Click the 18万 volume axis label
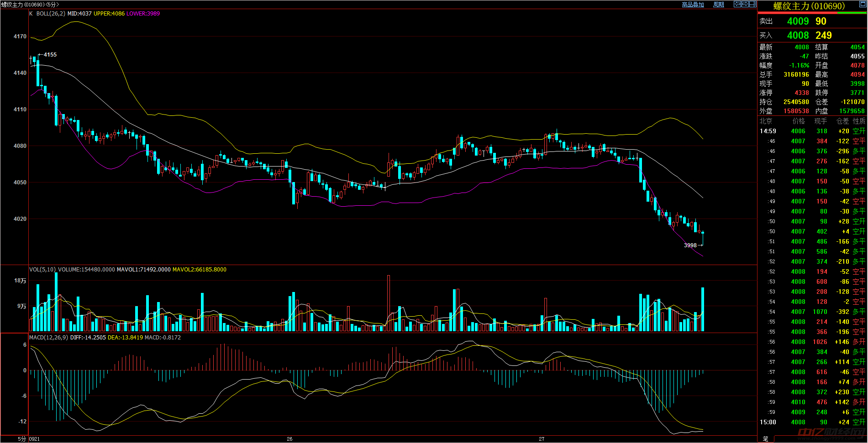 point(21,281)
